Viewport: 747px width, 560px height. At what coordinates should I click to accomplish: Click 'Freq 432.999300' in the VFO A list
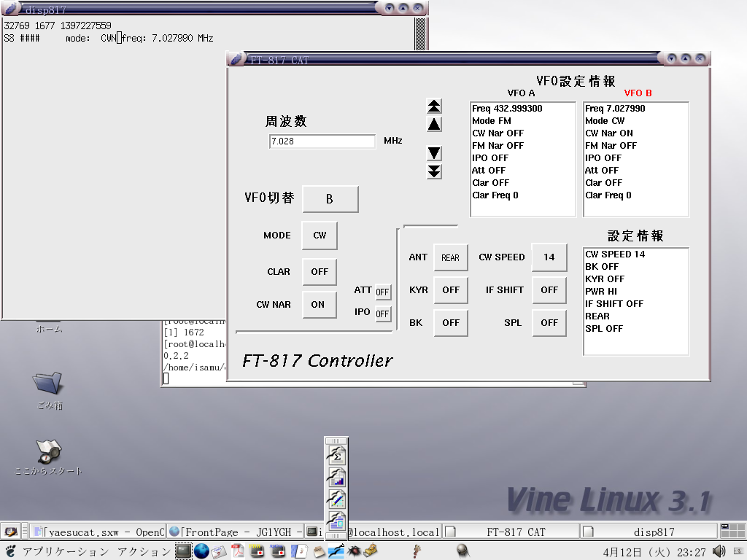[507, 109]
